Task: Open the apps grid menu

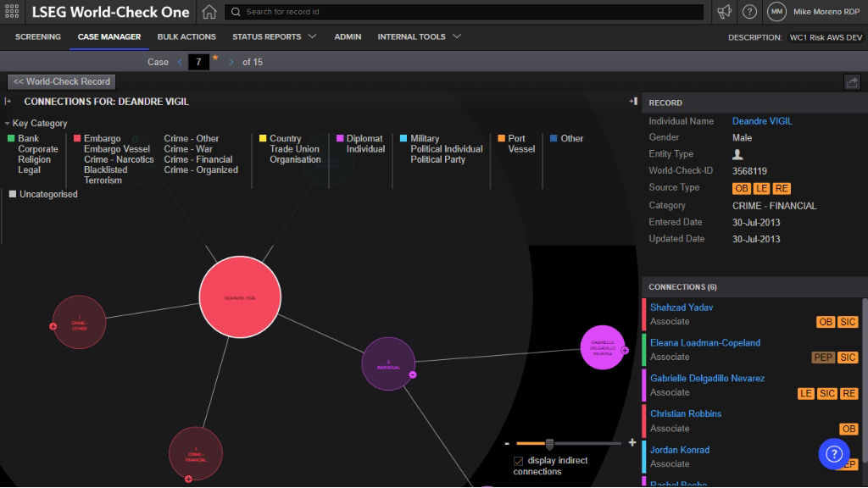Action: 12,12
